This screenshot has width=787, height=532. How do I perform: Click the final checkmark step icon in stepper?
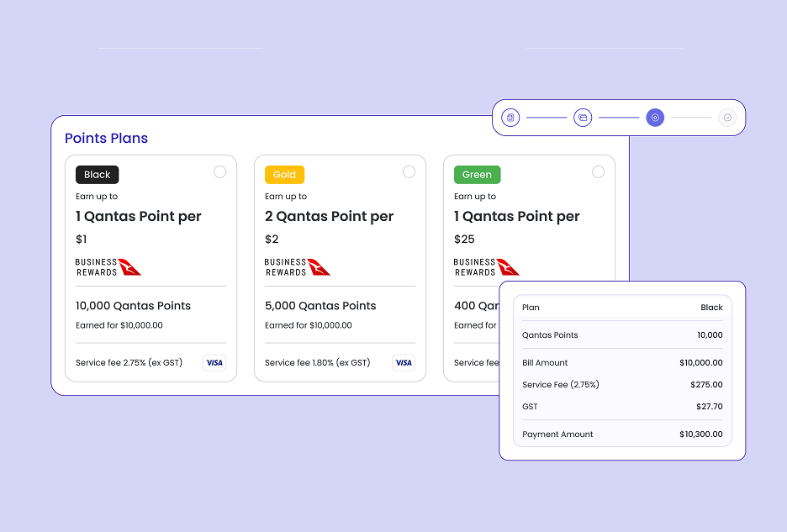tap(727, 118)
